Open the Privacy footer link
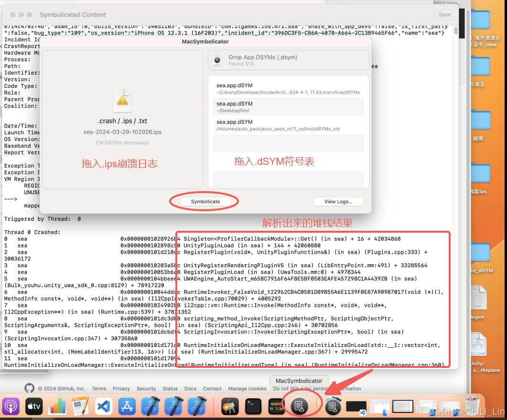The height and width of the screenshot is (420, 507). tap(121, 388)
